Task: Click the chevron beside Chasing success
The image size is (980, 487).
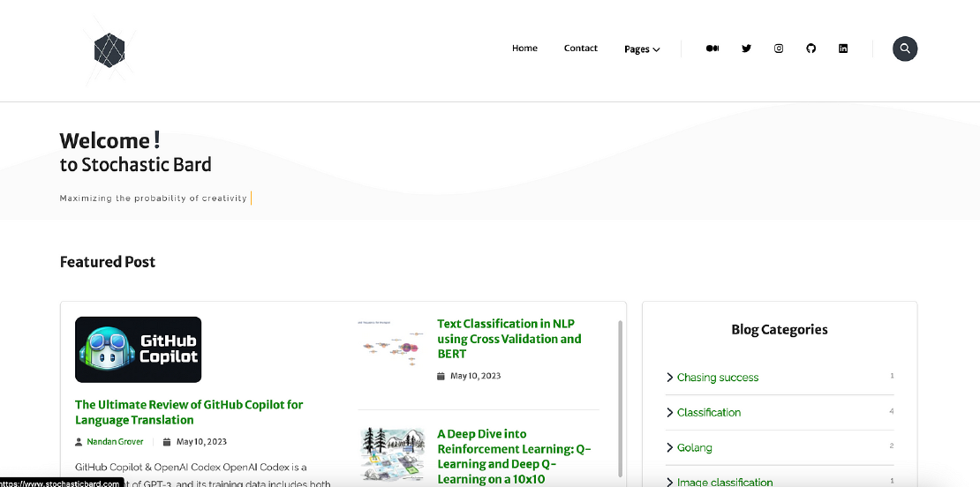Action: (669, 377)
